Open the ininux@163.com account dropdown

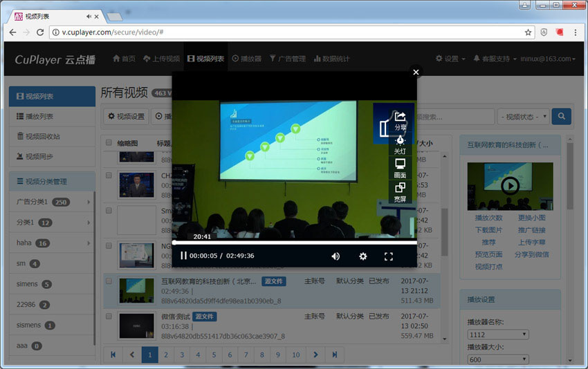coord(548,59)
